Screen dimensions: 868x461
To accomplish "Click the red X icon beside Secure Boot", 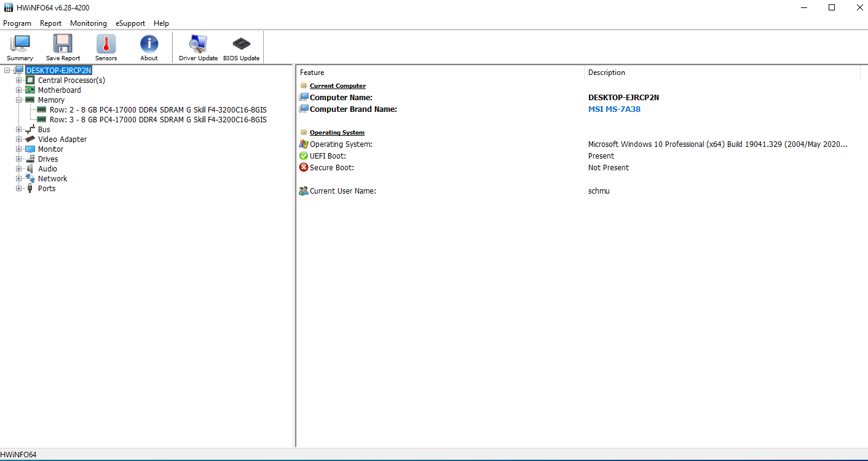I will pos(304,167).
